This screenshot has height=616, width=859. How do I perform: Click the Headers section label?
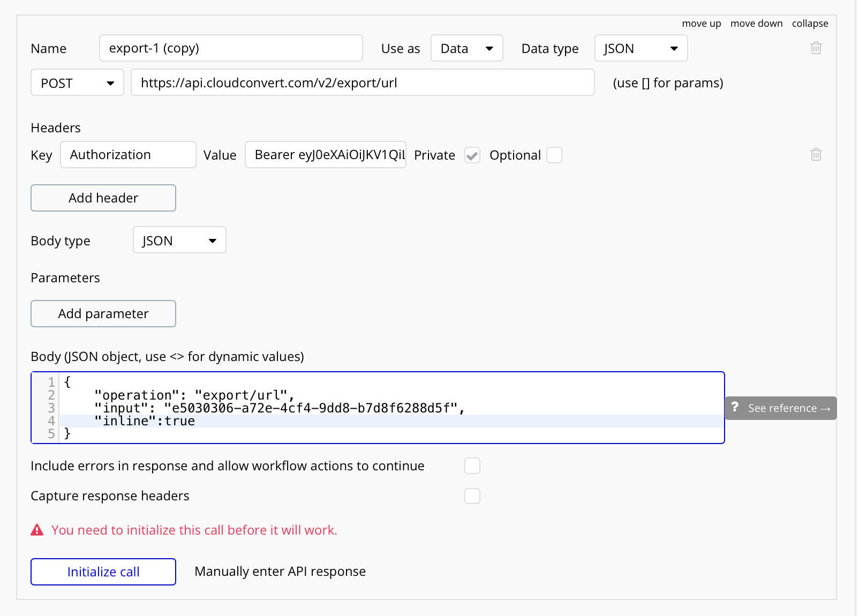coord(56,127)
